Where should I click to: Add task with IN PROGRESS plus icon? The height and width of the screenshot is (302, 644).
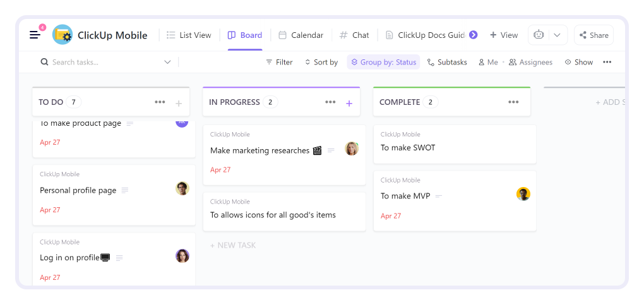349,103
